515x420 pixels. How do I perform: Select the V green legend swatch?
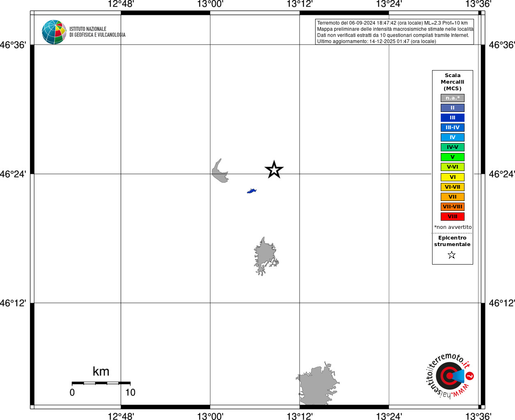tap(453, 157)
